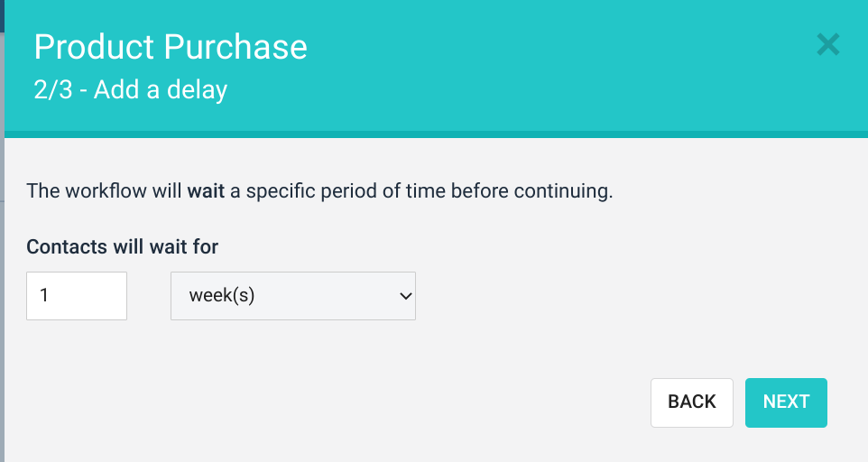868x462 pixels.
Task: Click the "Product Purchase" dialog title
Action: pos(171,47)
